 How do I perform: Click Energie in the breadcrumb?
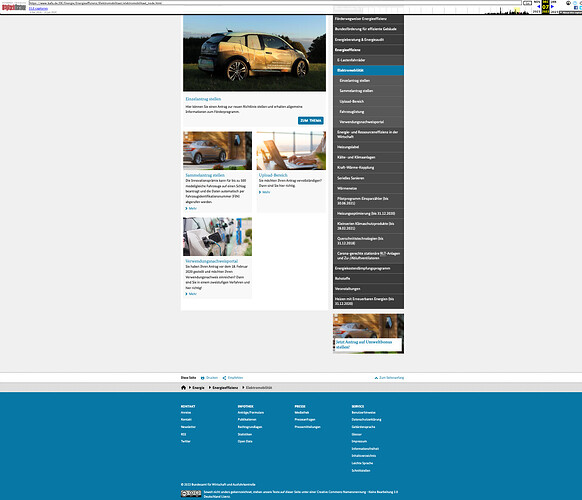pyautogui.click(x=198, y=388)
